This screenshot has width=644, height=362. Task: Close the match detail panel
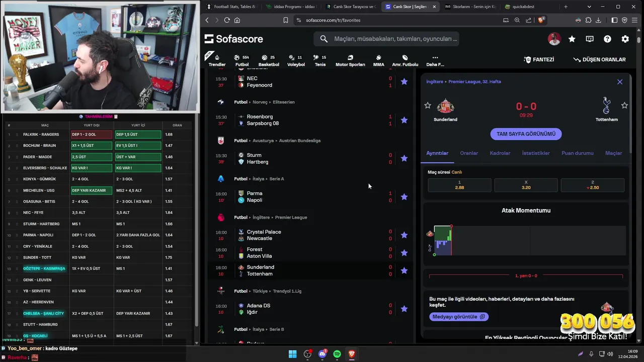tap(620, 81)
